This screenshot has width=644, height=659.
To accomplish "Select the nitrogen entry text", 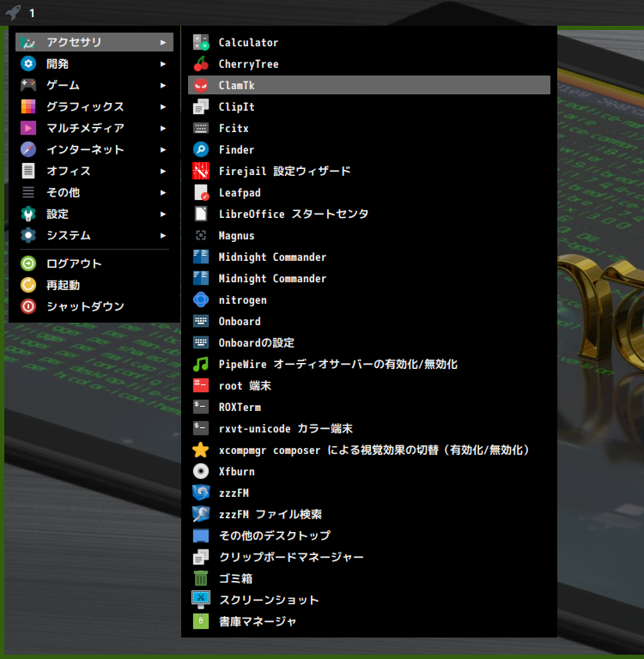I will (x=242, y=299).
